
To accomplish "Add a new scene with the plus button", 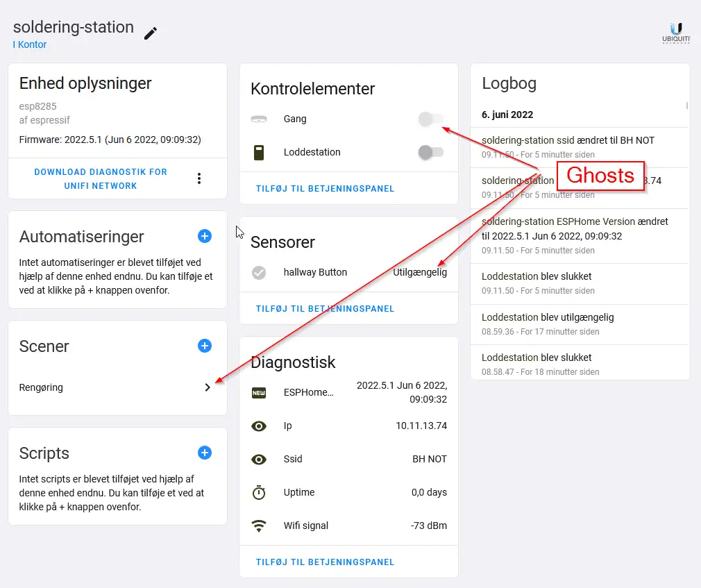I will [204, 346].
